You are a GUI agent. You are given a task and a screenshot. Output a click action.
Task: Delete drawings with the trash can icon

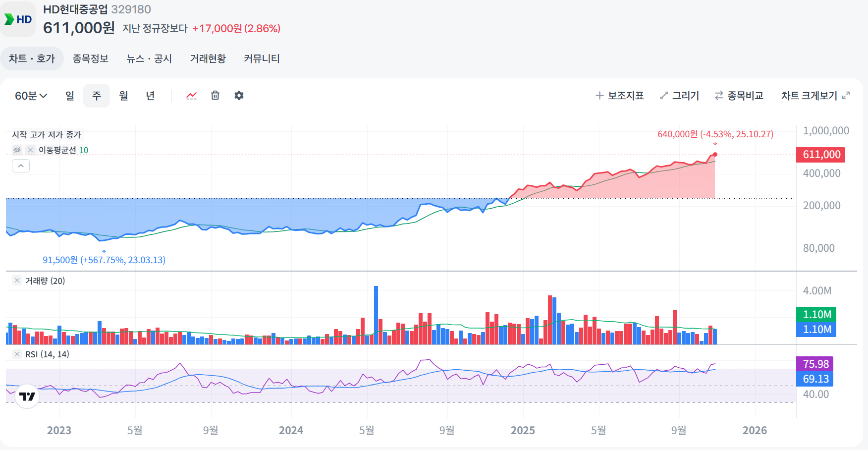pos(215,95)
